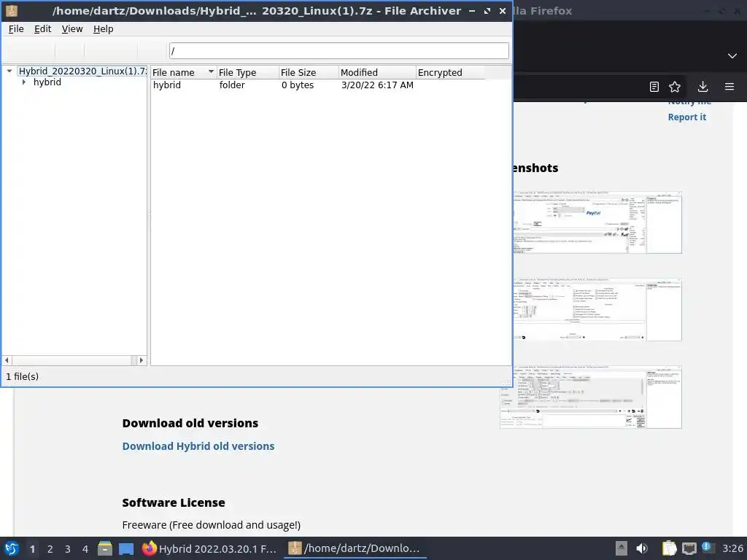Switch to Firefox Hybrid 2022.03.20.1 taskbar entry

(209, 548)
